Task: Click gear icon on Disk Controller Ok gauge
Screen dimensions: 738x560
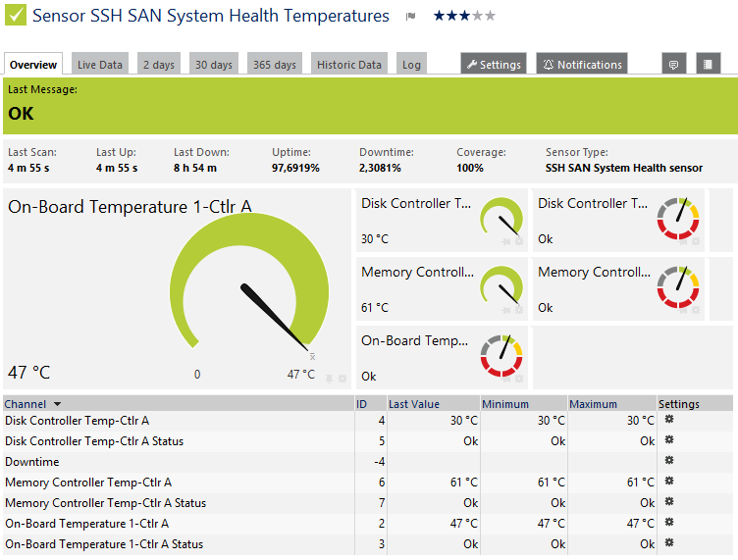Action: point(696,241)
